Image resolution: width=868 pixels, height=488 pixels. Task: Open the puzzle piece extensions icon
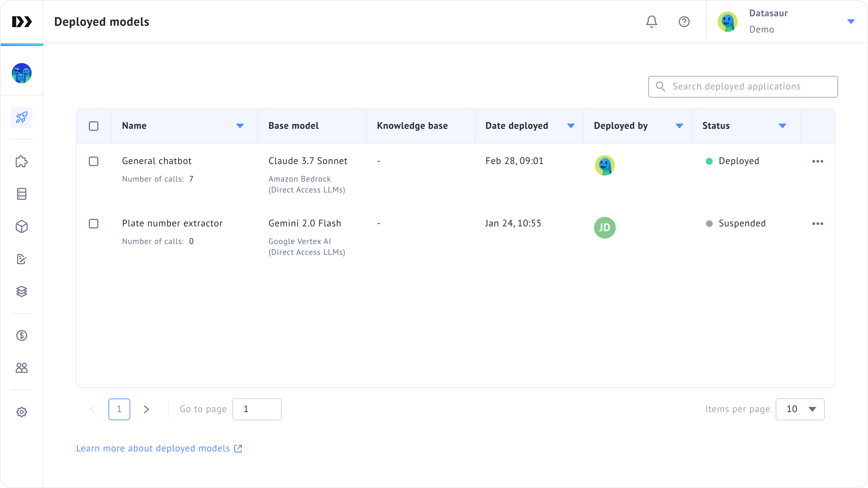(x=22, y=162)
